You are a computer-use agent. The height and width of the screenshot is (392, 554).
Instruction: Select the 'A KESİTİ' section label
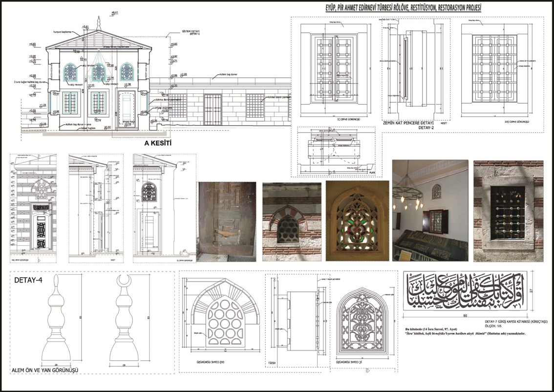pyautogui.click(x=159, y=144)
